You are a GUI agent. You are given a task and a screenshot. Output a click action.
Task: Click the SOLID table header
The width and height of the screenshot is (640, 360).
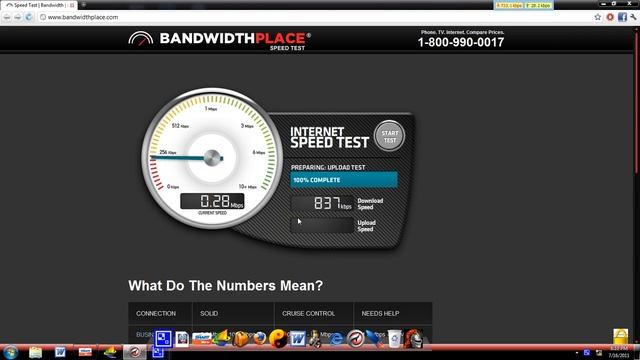click(x=209, y=313)
